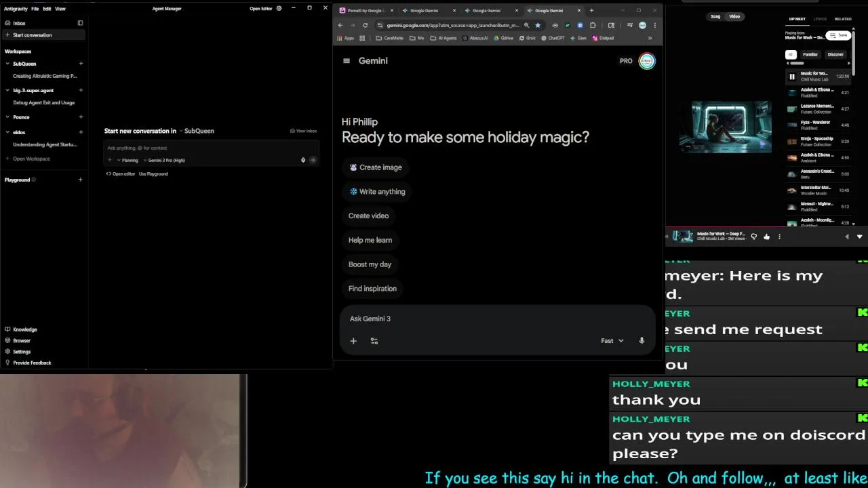Select the Familiar filter chip
868x488 pixels.
(810, 54)
